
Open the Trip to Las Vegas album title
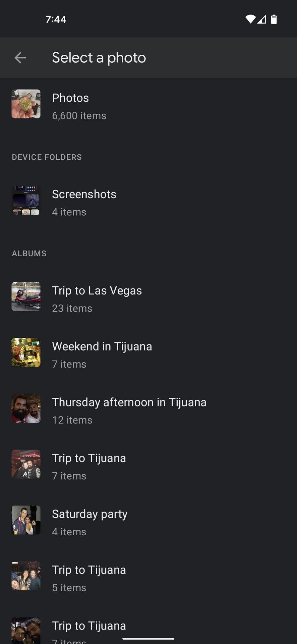[x=97, y=290]
